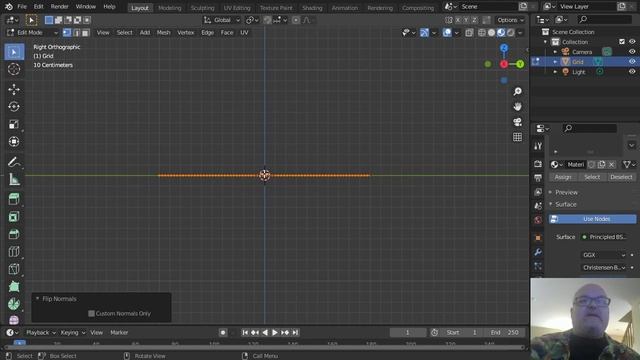Click the zoom viewport magnifier icon

518,91
